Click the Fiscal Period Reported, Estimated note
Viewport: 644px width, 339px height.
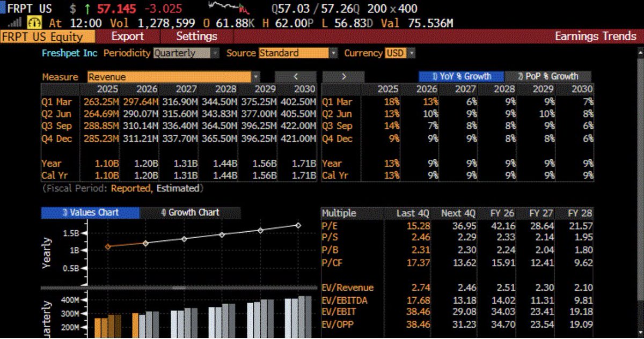[x=122, y=188]
